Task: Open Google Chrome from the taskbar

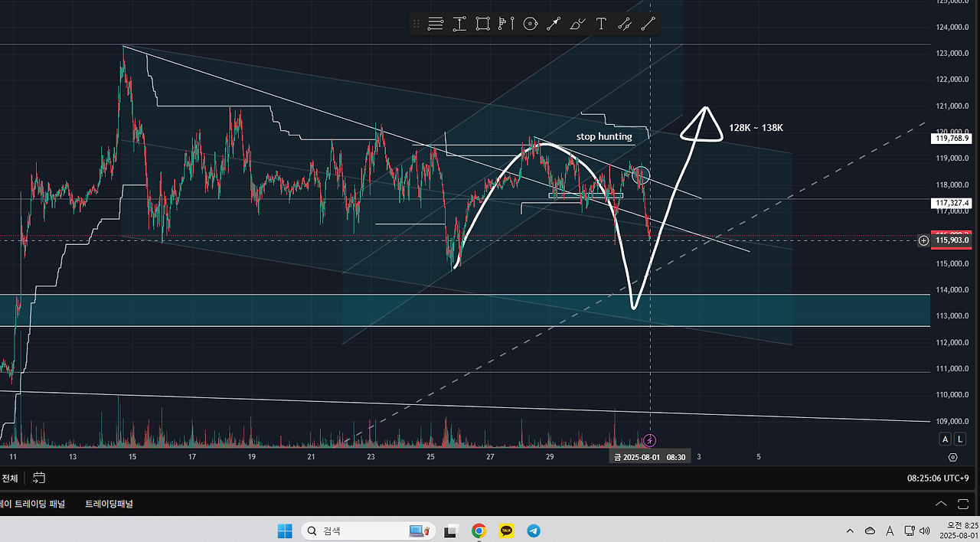Action: click(479, 531)
